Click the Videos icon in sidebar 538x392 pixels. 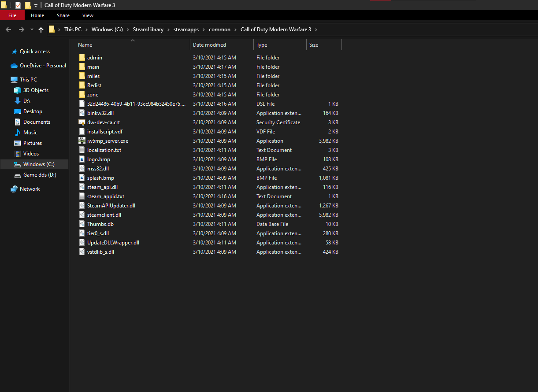[18, 154]
